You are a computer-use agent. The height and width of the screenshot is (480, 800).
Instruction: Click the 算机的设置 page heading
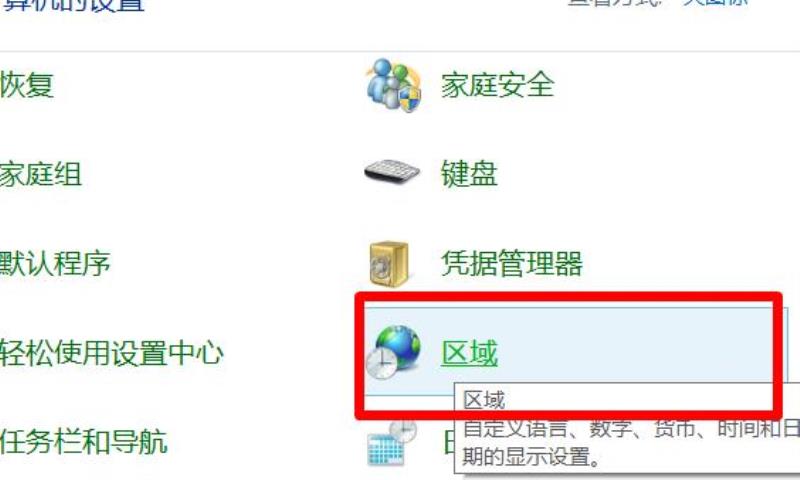coord(73,4)
